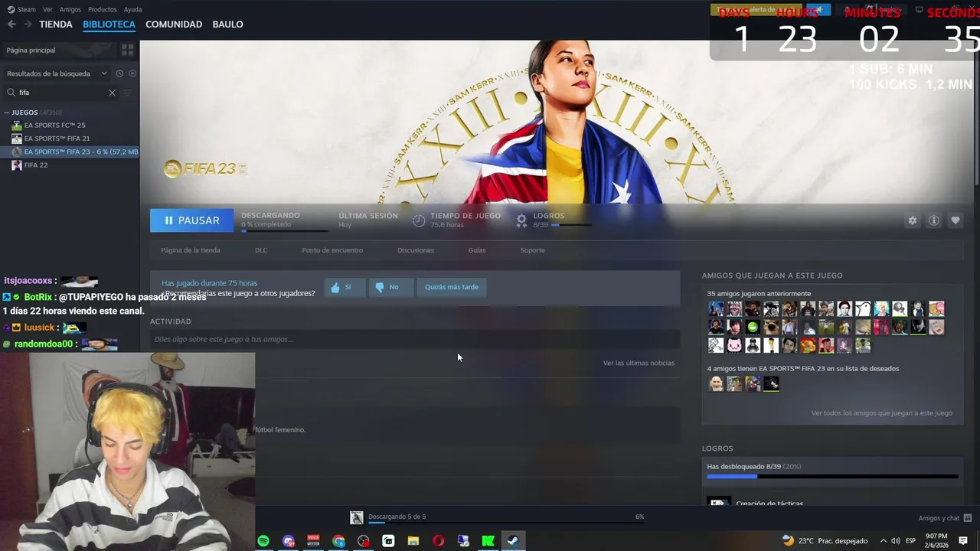Show hidden tray icons chevron
The width and height of the screenshot is (980, 551).
[x=883, y=541]
